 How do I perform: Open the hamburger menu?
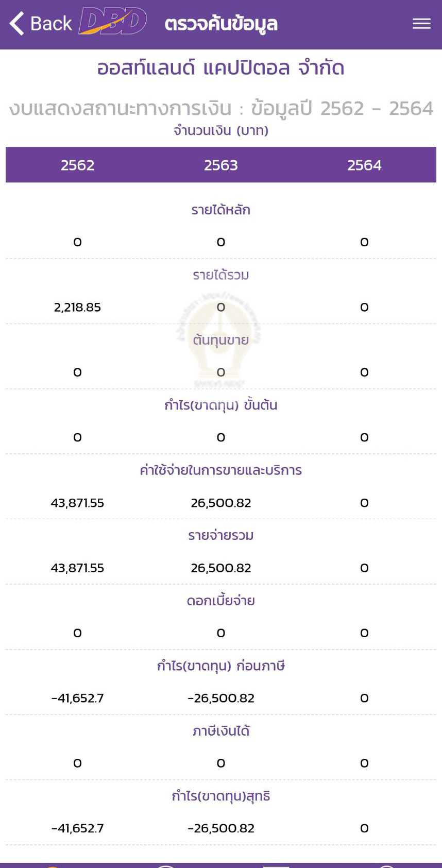pos(421,24)
